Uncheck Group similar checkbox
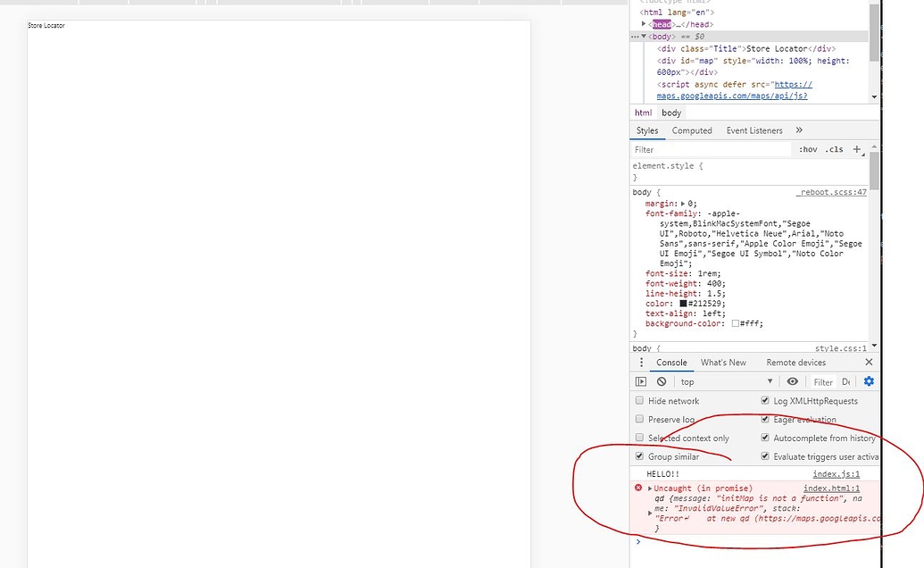This screenshot has width=924, height=568. (x=639, y=456)
